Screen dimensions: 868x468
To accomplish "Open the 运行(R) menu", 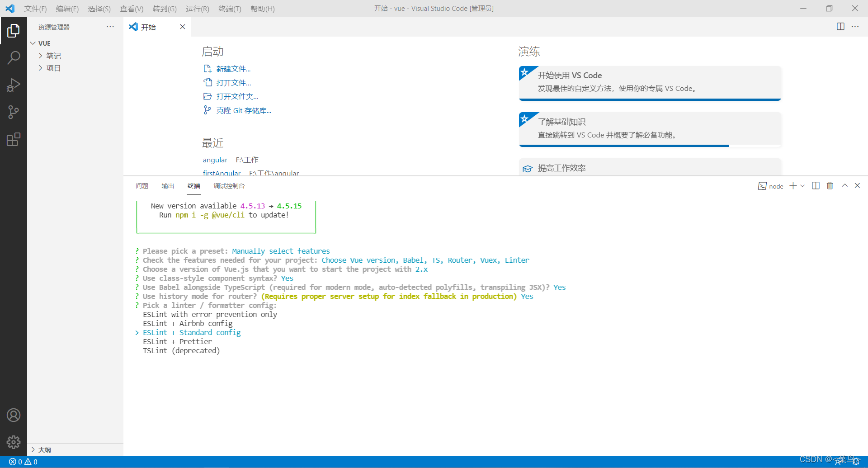I will [x=198, y=9].
